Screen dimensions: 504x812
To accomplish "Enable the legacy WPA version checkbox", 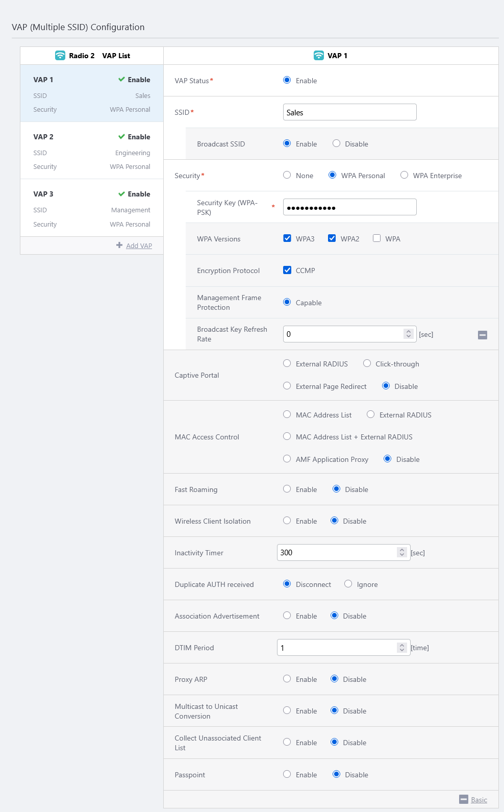I will [377, 238].
